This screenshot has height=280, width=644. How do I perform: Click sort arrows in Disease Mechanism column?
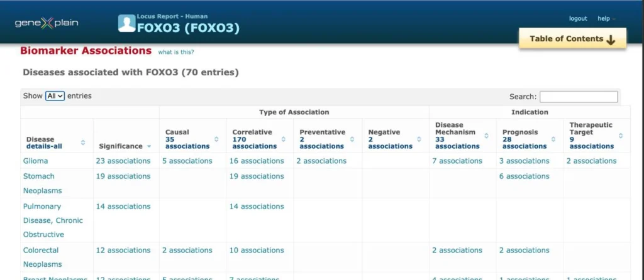[486, 136]
